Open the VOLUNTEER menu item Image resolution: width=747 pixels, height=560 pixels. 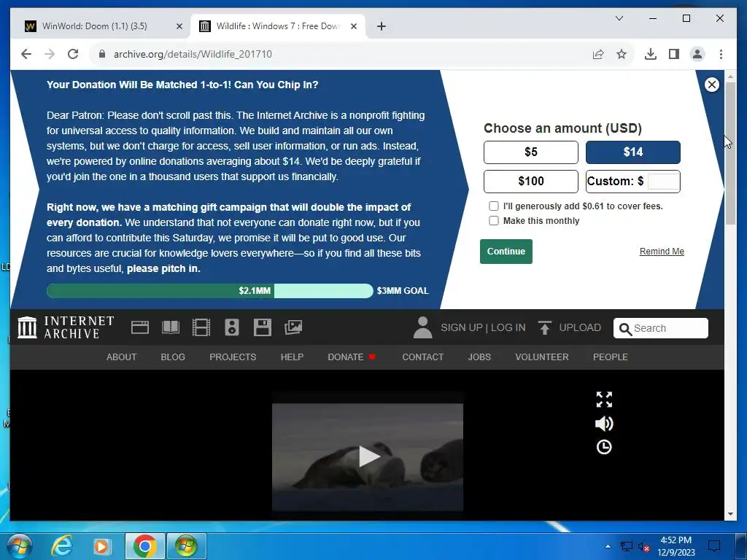(542, 357)
